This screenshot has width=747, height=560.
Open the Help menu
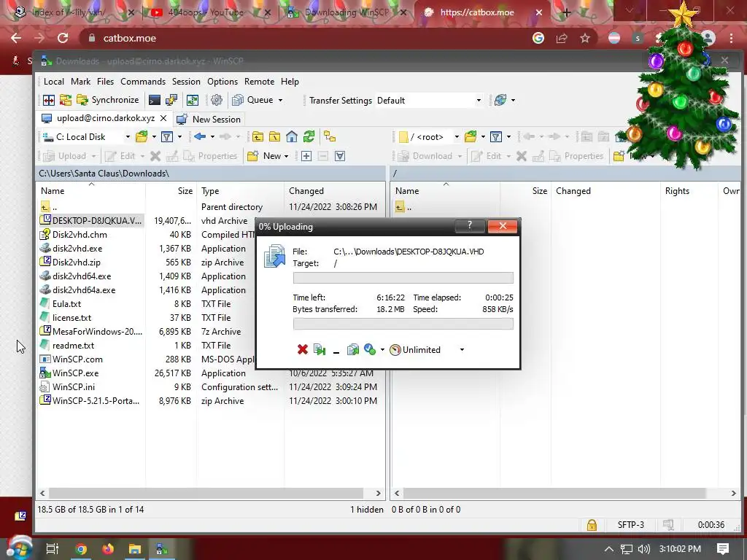(290, 82)
